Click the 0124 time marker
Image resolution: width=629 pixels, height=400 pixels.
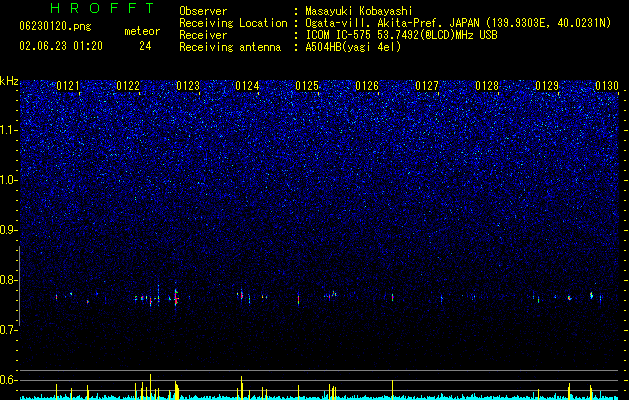coord(247,86)
